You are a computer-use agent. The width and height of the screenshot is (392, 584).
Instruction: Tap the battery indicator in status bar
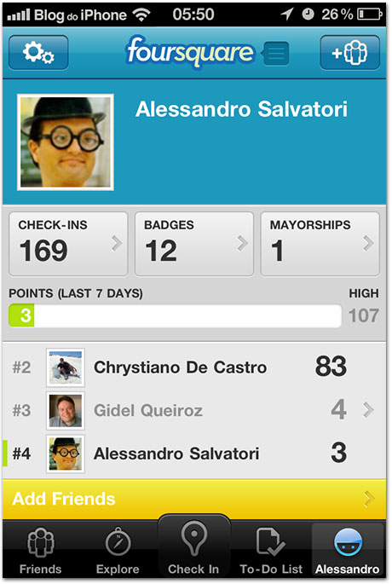pos(369,14)
